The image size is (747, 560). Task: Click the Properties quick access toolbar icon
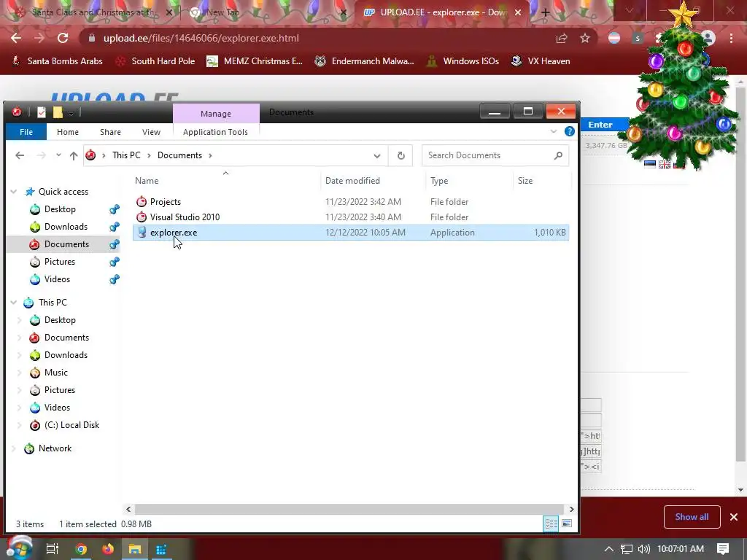[42, 112]
